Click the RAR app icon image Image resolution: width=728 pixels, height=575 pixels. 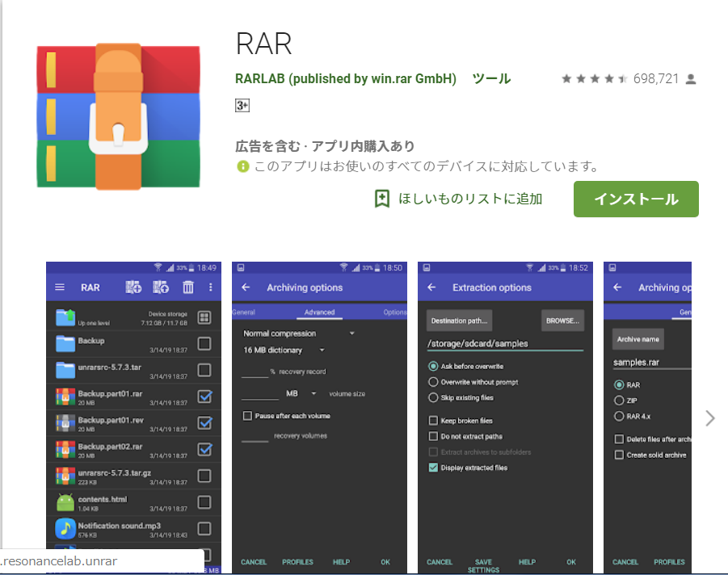point(119,116)
